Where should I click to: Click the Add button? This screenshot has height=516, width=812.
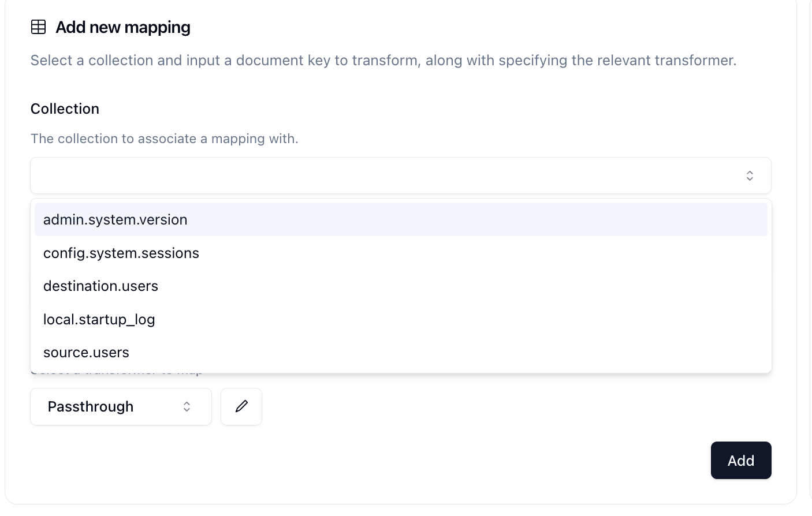pos(741,460)
